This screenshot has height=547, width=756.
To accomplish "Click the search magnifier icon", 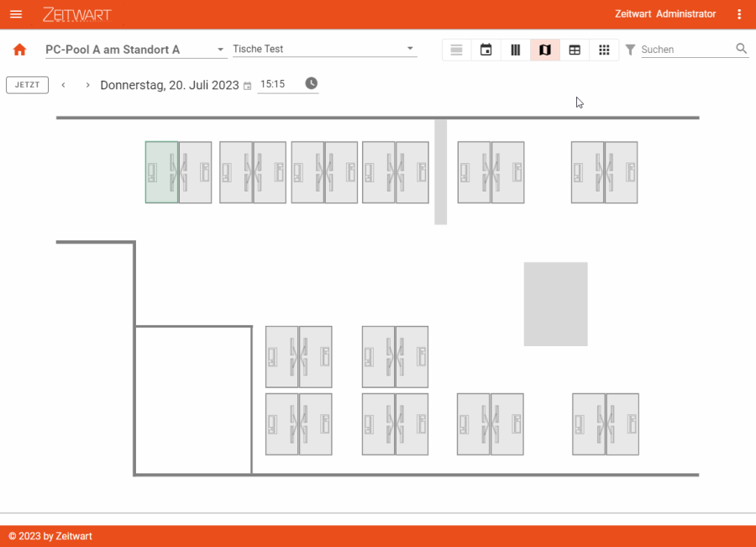I will pyautogui.click(x=742, y=49).
